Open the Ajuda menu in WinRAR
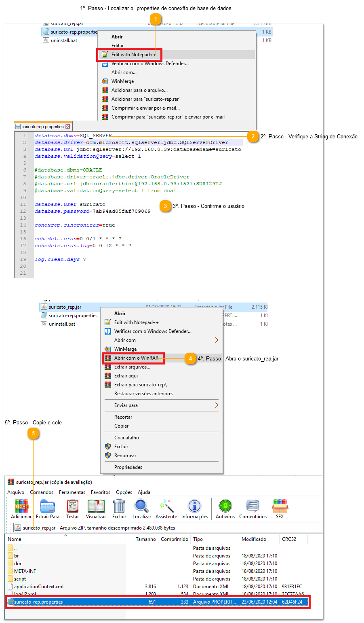The height and width of the screenshot is (623, 364). pyautogui.click(x=144, y=492)
